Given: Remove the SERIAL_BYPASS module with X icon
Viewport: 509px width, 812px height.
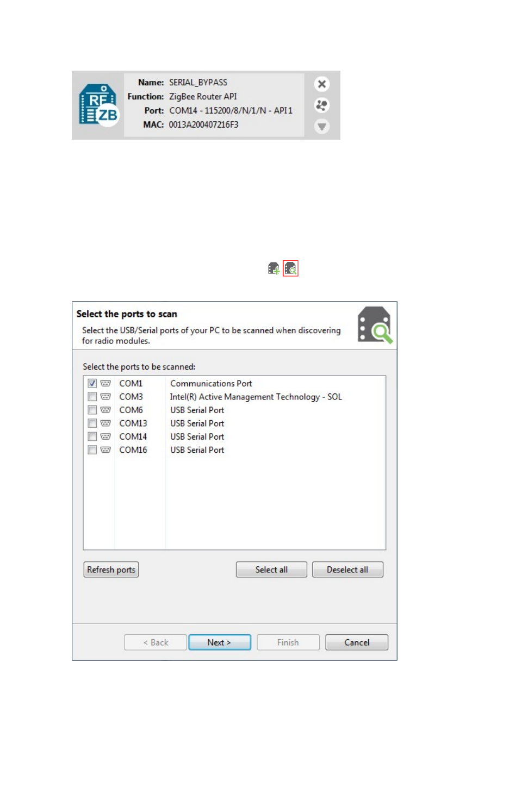Looking at the screenshot, I should (x=322, y=84).
